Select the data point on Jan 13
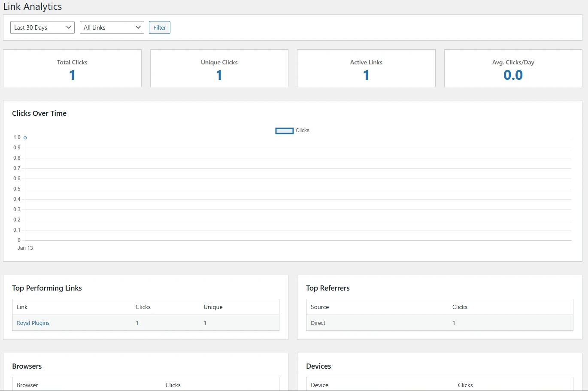The height and width of the screenshot is (391, 588). [x=25, y=137]
